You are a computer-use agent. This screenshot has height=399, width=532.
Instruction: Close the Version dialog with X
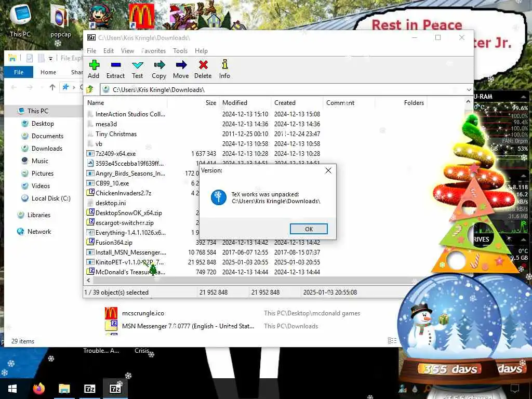[x=328, y=170]
